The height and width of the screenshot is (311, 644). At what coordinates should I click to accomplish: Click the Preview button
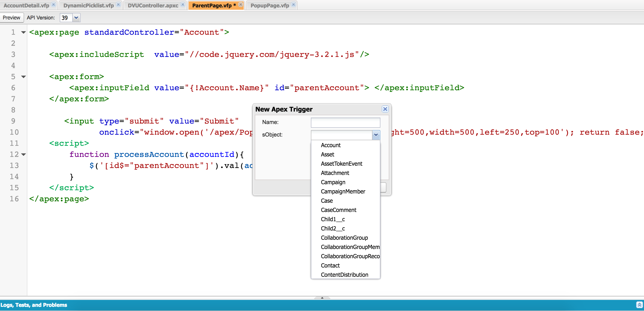(x=12, y=18)
